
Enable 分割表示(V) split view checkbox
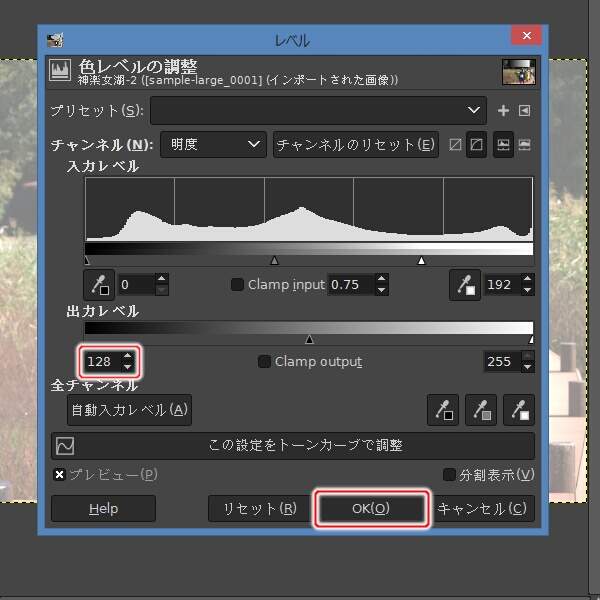pyautogui.click(x=449, y=475)
